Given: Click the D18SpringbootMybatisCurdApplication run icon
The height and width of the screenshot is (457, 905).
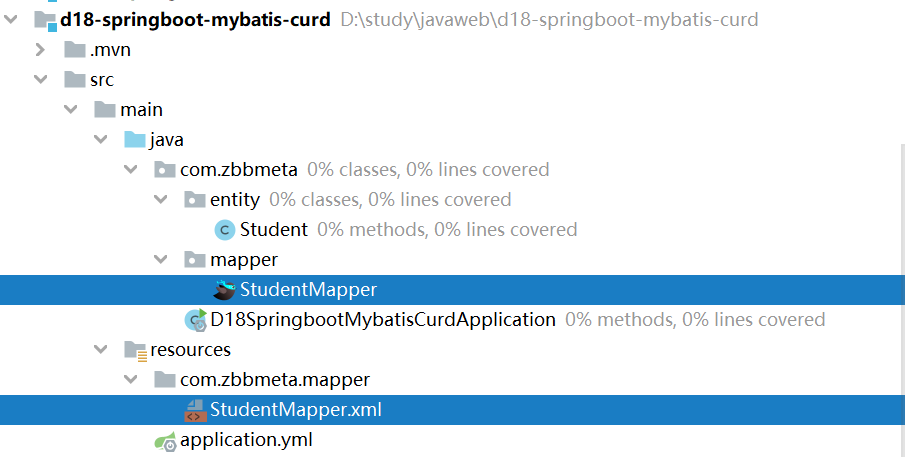Looking at the screenshot, I should coord(195,320).
